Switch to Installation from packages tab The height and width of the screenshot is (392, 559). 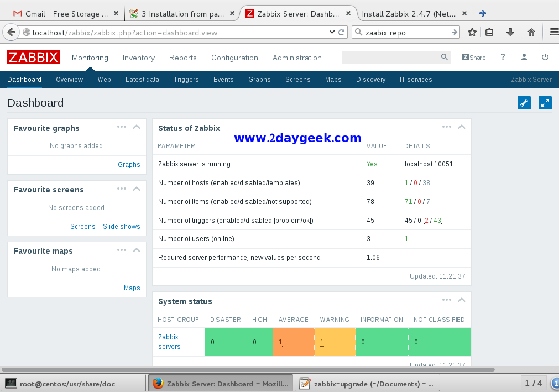[x=182, y=13]
